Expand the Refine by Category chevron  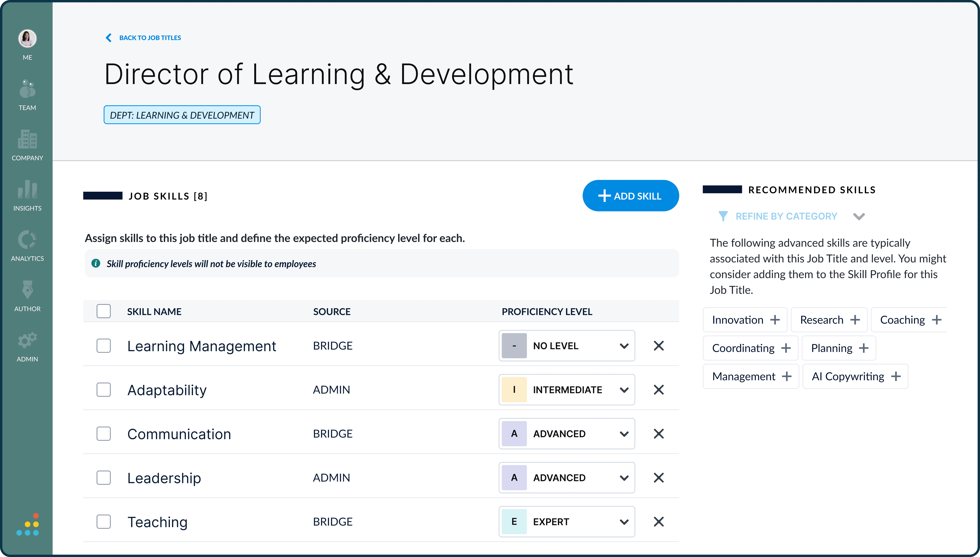click(x=859, y=217)
